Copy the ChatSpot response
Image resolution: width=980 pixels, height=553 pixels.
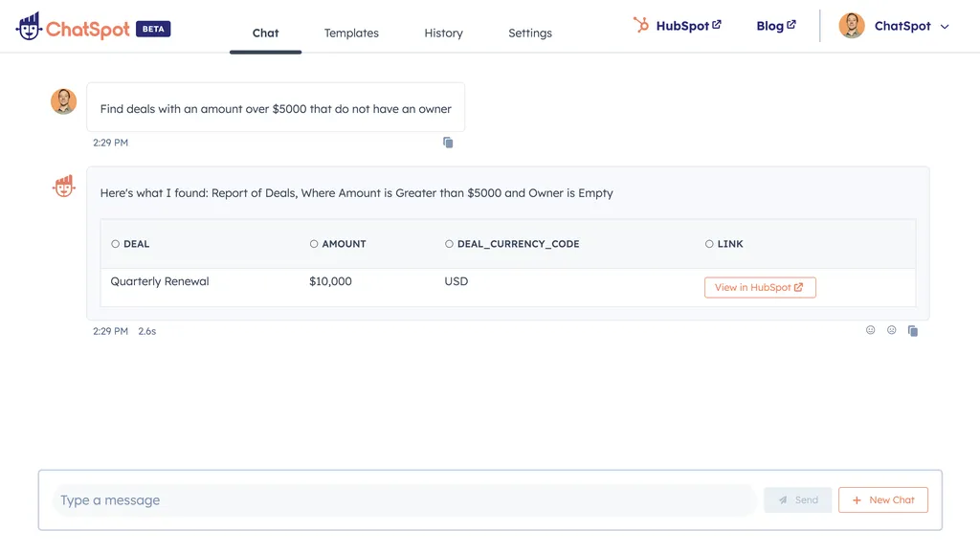coord(912,330)
